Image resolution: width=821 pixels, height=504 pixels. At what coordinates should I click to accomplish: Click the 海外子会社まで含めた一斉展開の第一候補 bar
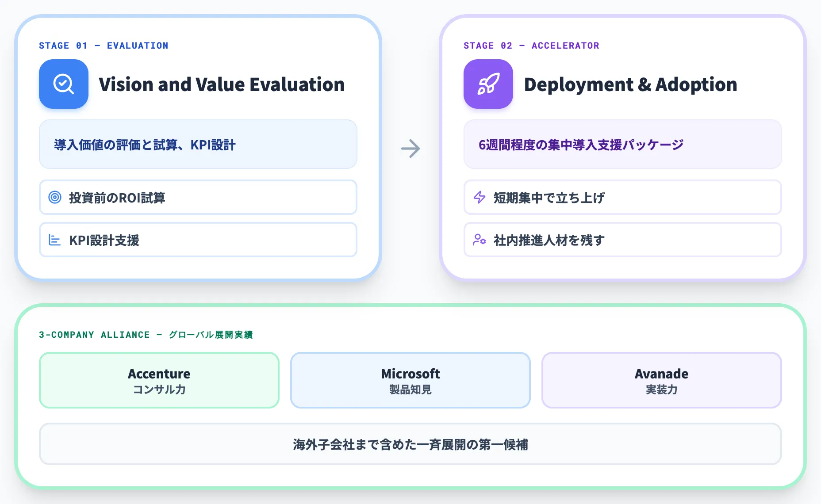point(410,444)
